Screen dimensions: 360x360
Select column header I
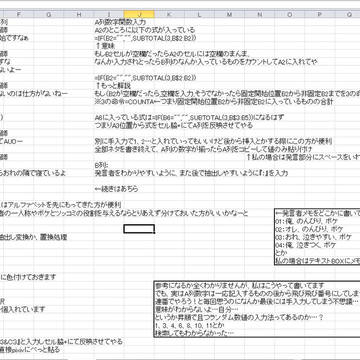click(109, 14)
